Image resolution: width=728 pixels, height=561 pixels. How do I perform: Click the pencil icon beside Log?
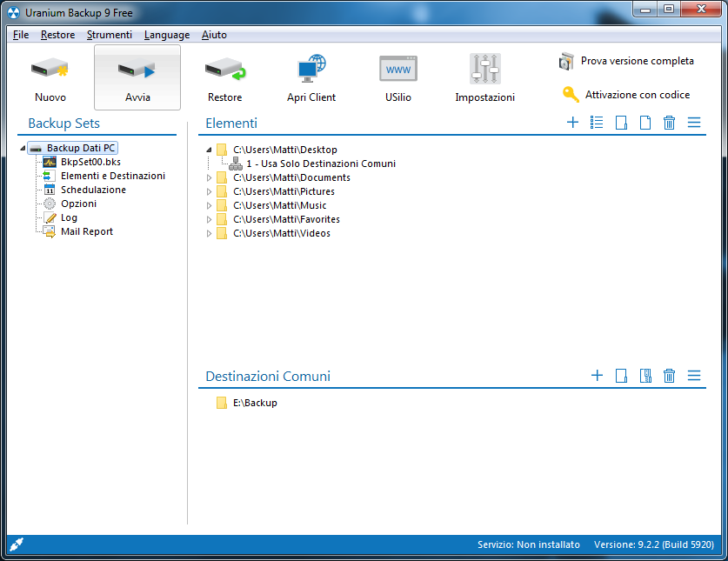pos(50,217)
